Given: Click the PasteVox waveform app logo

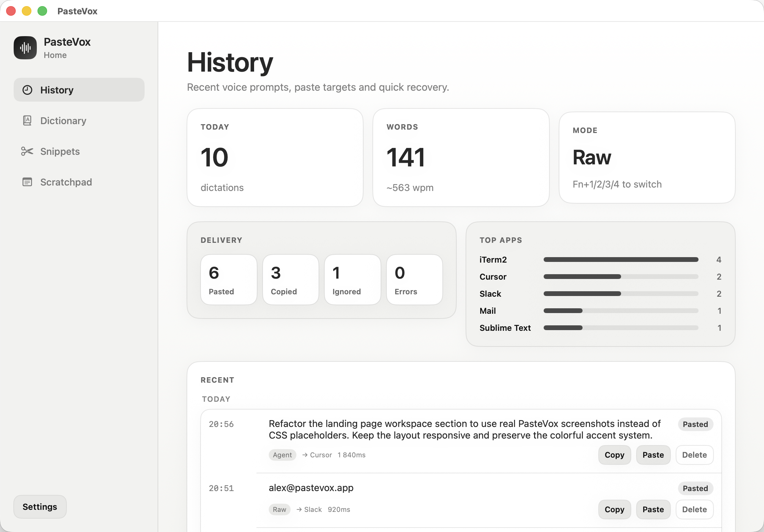Looking at the screenshot, I should point(25,48).
